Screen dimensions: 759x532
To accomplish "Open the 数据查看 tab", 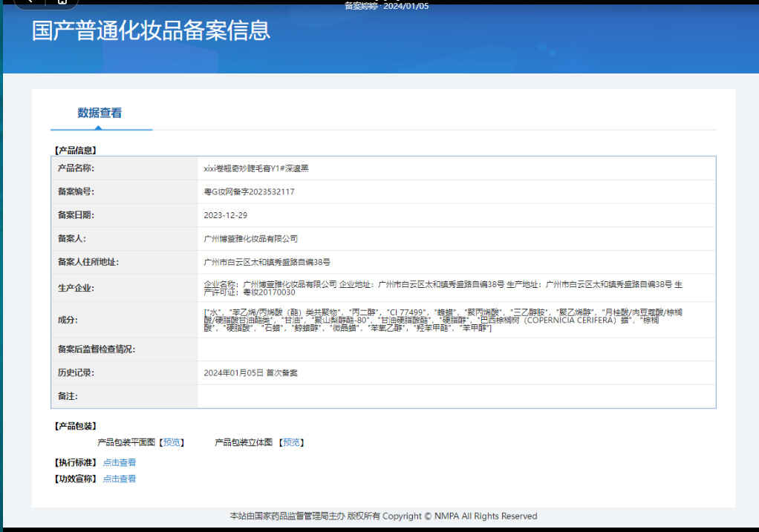I will (x=100, y=114).
